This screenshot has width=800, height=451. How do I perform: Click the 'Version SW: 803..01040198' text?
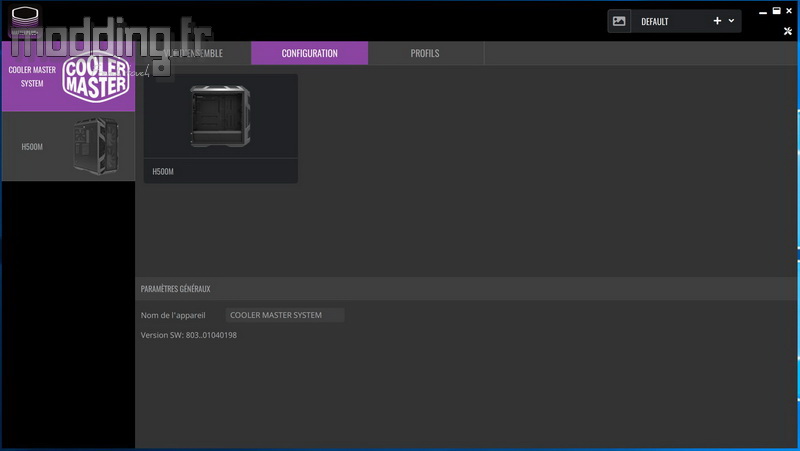click(189, 335)
